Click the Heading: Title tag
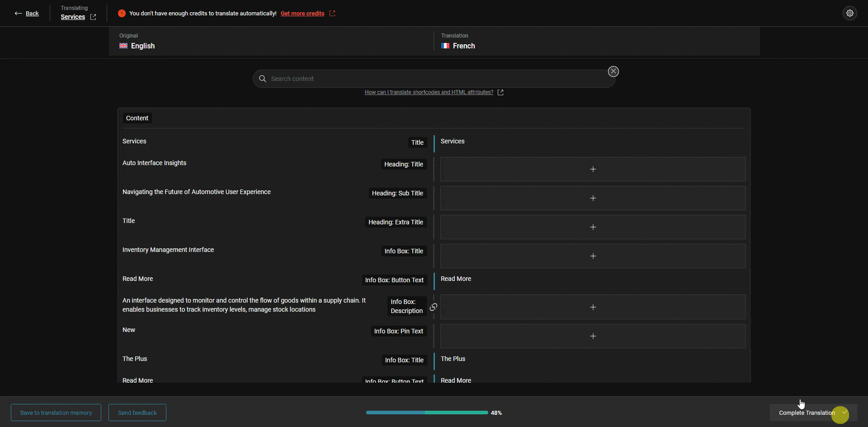868x427 pixels. 404,164
